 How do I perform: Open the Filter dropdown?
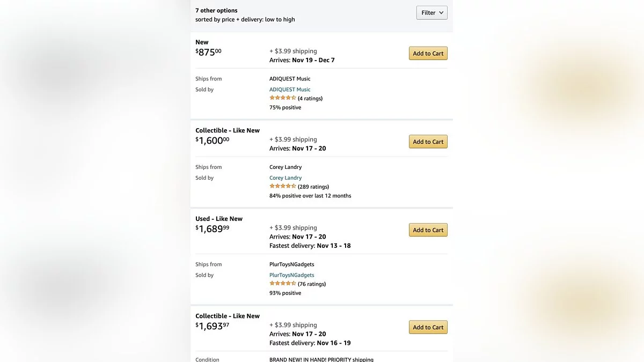pos(431,13)
